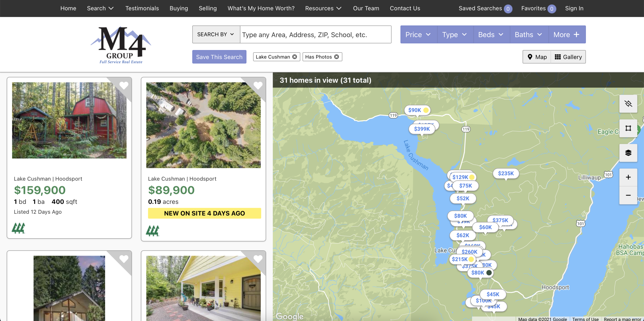Click heart on the $89,900 acreage listing
This screenshot has width=644, height=321.
pyautogui.click(x=258, y=85)
